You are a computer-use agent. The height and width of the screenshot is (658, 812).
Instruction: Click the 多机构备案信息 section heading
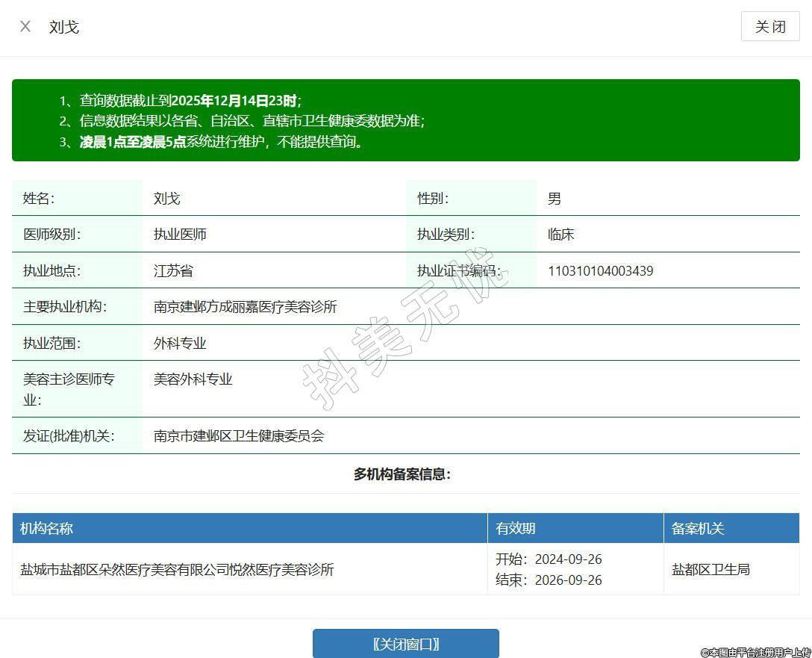(x=402, y=474)
